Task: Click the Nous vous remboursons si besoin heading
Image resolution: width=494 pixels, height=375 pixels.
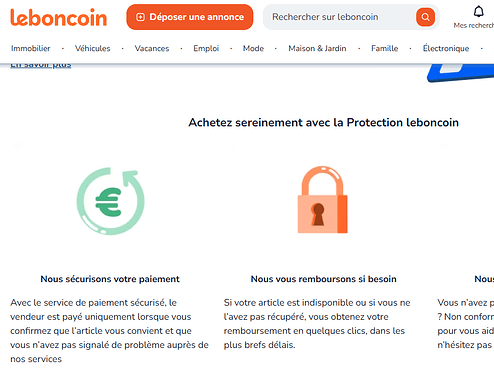Action: pyautogui.click(x=324, y=279)
